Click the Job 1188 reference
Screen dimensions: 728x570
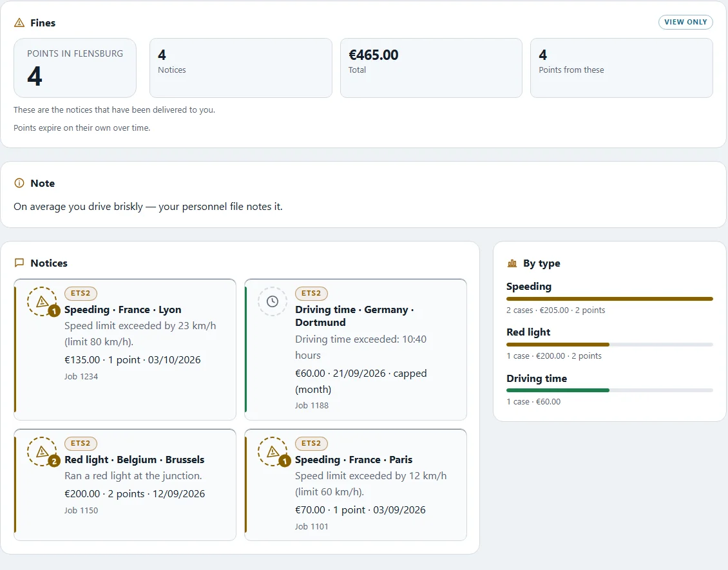coord(312,405)
